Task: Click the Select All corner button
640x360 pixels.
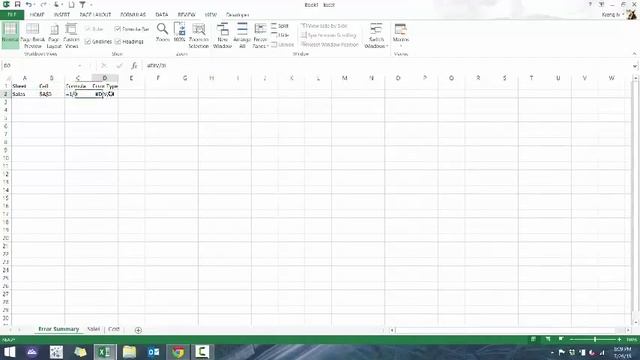Action: 6,78
